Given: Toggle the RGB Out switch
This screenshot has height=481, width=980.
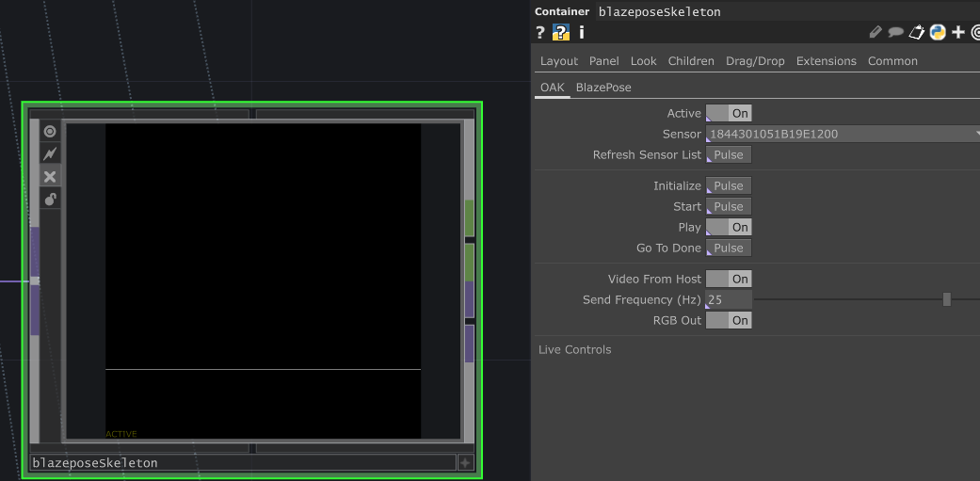Looking at the screenshot, I should click(x=729, y=320).
